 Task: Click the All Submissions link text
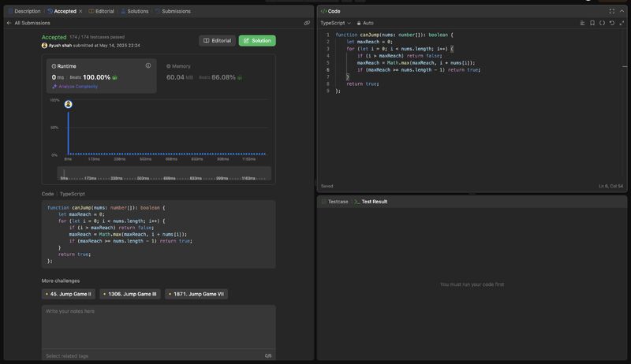tap(32, 23)
